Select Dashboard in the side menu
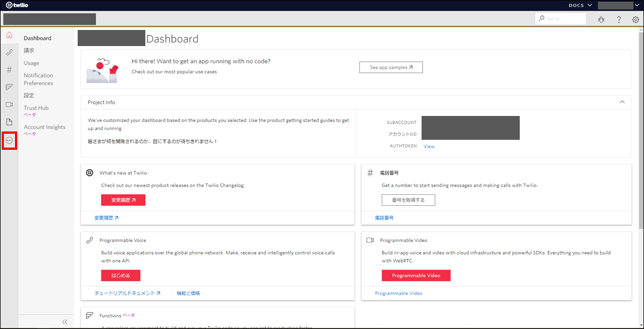The width and height of the screenshot is (644, 329). coord(37,38)
